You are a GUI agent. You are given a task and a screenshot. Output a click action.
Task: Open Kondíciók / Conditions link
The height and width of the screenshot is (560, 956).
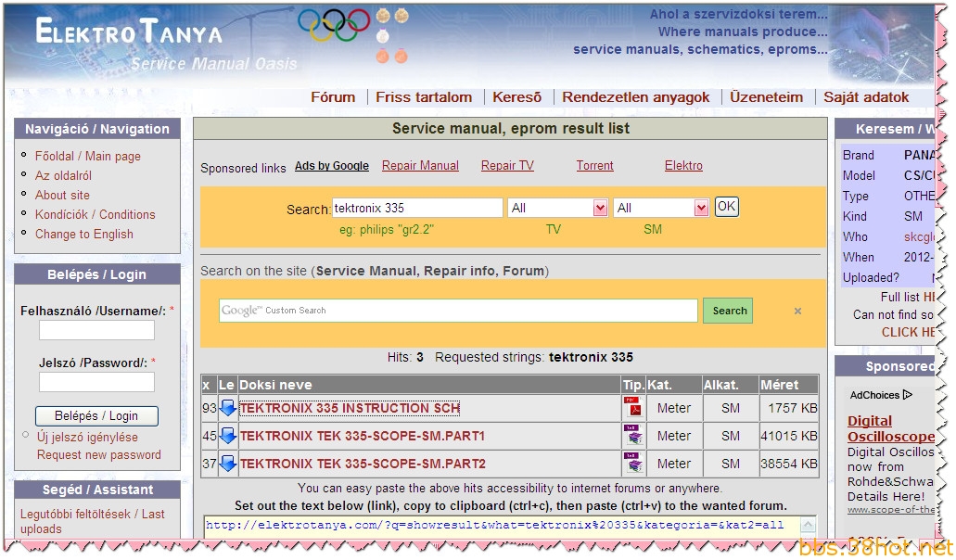pos(96,214)
